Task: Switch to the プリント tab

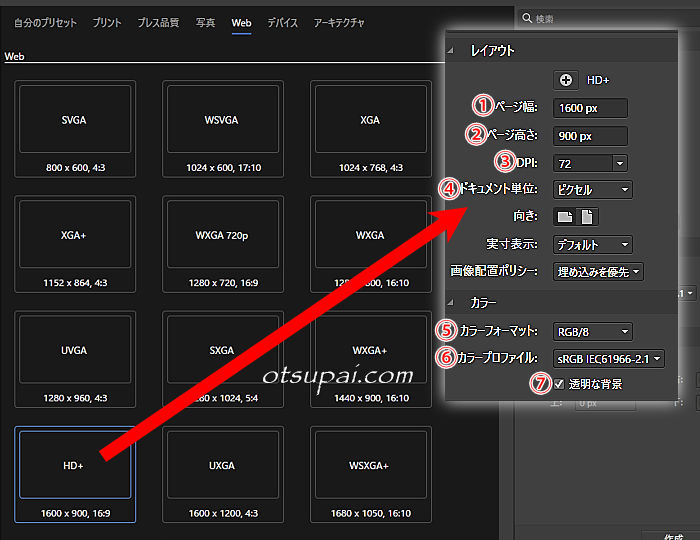Action: tap(105, 22)
